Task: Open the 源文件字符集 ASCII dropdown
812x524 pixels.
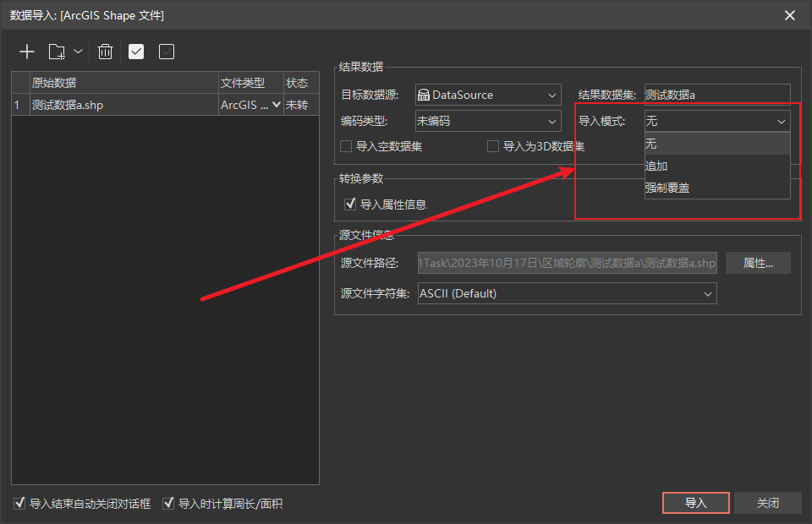Action: 567,293
